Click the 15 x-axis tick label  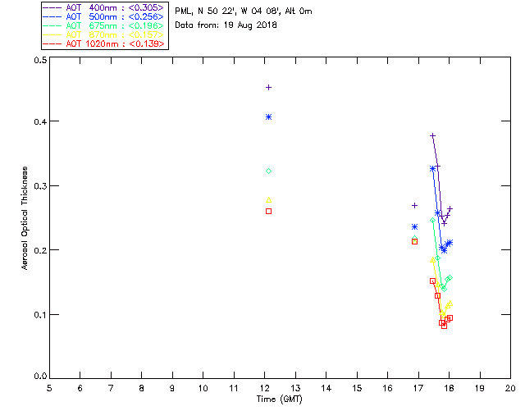(x=357, y=388)
